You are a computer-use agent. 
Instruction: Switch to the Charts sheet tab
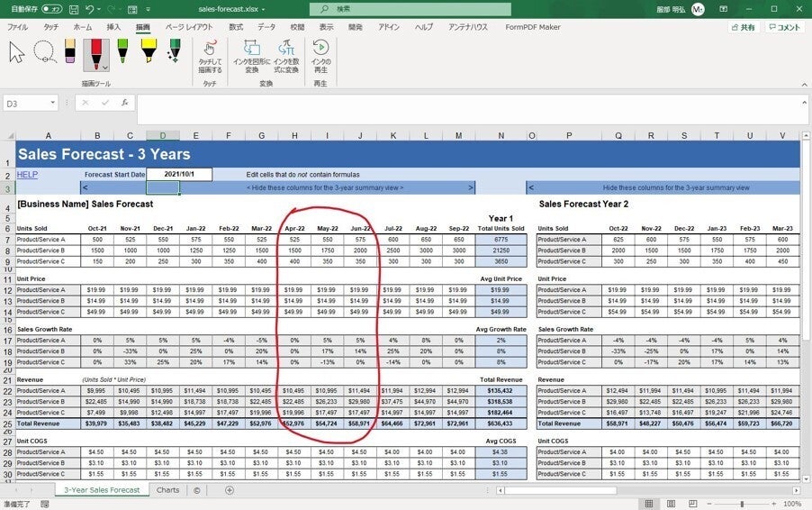167,490
